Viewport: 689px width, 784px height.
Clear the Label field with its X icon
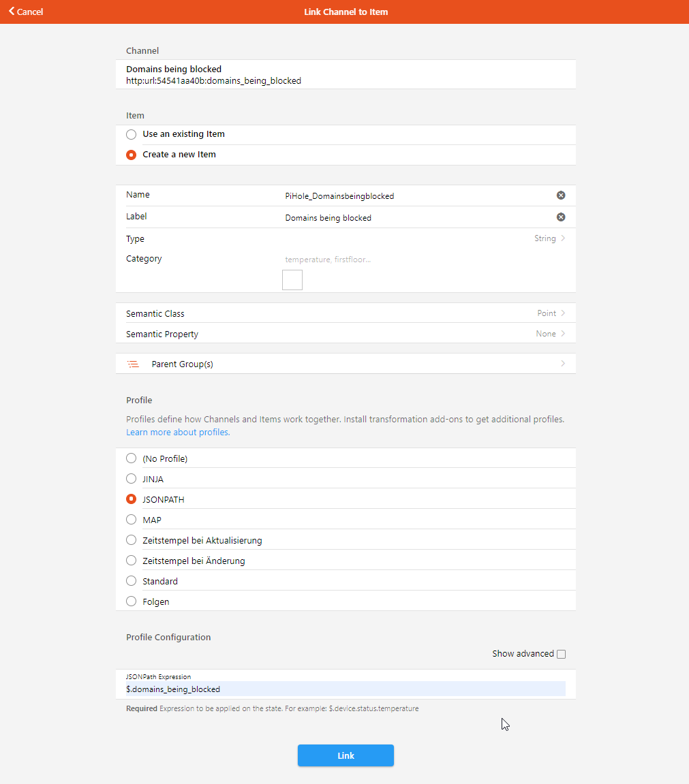click(561, 217)
